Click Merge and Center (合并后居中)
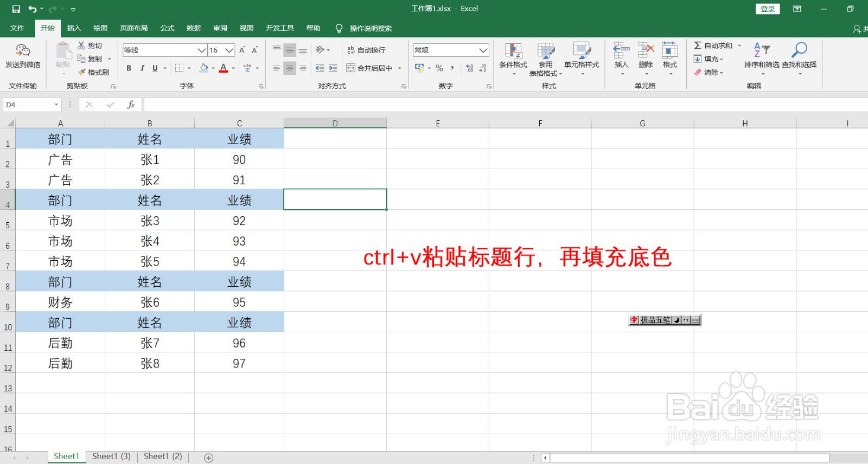The width and height of the screenshot is (868, 464). pyautogui.click(x=369, y=68)
